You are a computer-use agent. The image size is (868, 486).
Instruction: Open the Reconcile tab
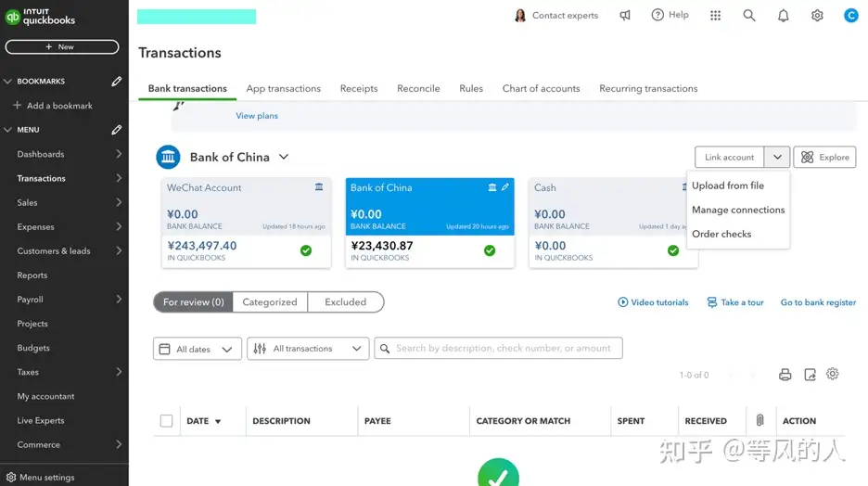pyautogui.click(x=418, y=88)
